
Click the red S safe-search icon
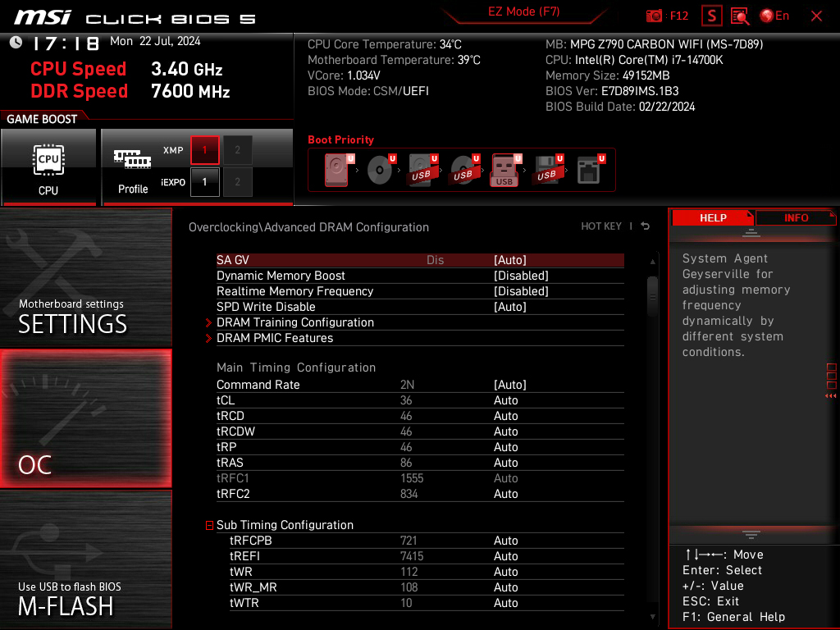click(713, 16)
